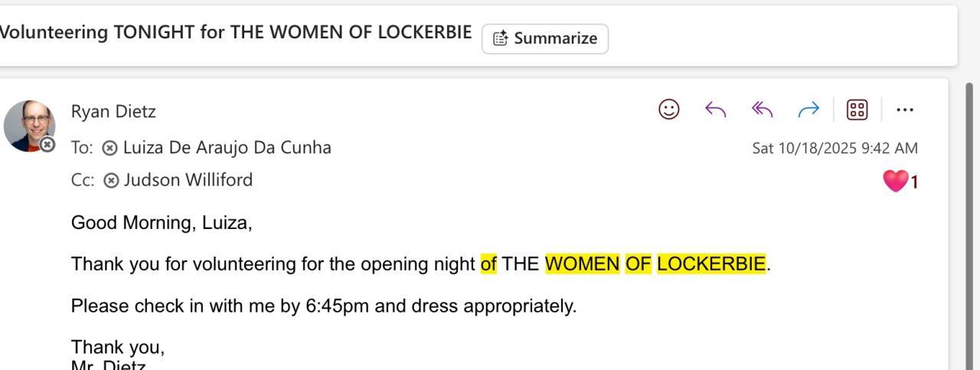Forward this email message
The height and width of the screenshot is (370, 980).
click(x=808, y=110)
